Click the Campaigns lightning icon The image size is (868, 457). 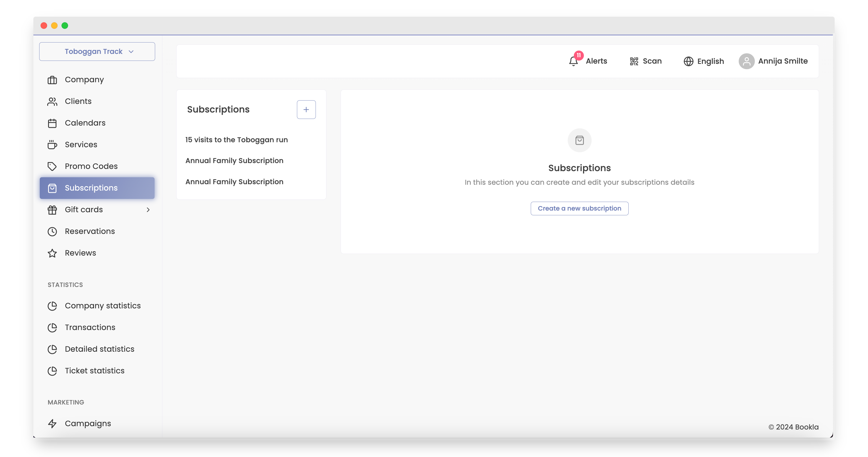point(52,423)
